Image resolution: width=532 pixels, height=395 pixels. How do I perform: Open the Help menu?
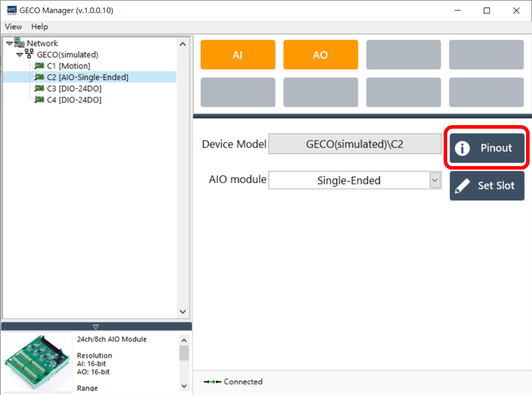click(x=39, y=27)
